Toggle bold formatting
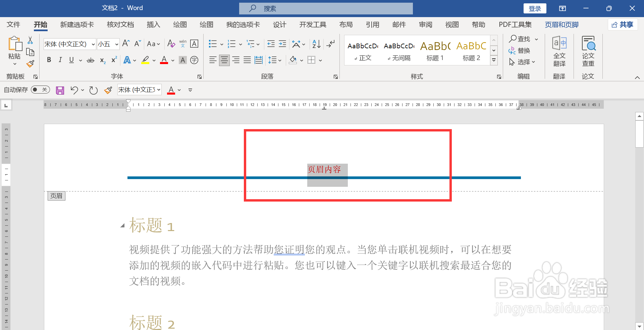 (49, 60)
